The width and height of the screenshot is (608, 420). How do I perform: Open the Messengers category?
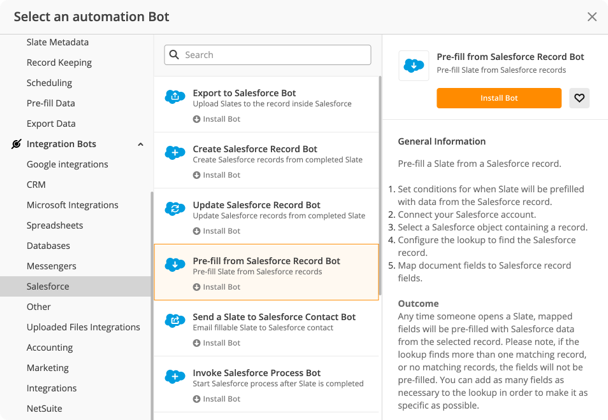51,266
